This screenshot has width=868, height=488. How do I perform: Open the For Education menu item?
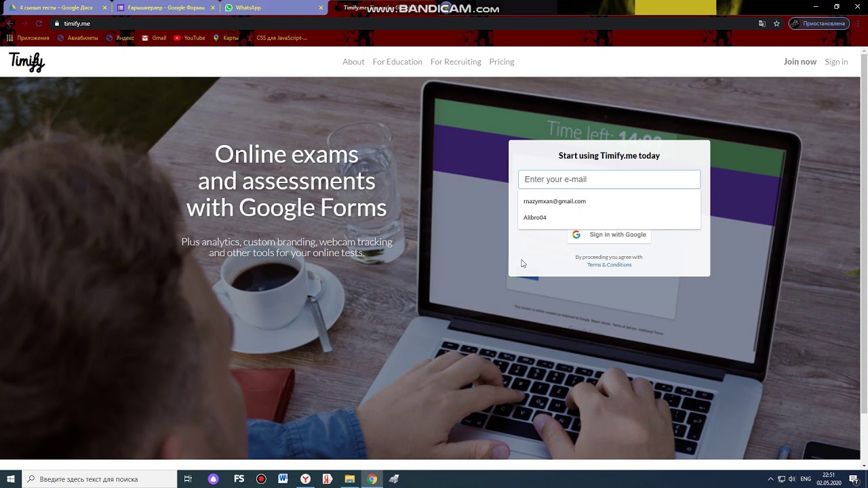[397, 62]
